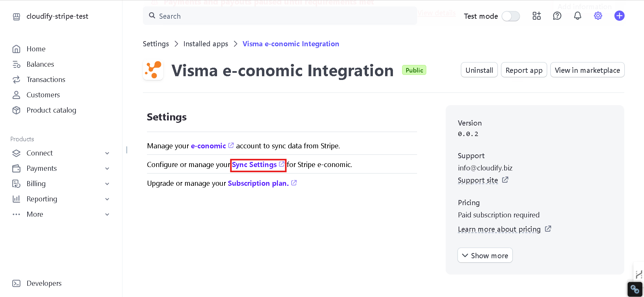Click the Home icon in the sidebar
The image size is (644, 297).
tap(16, 49)
